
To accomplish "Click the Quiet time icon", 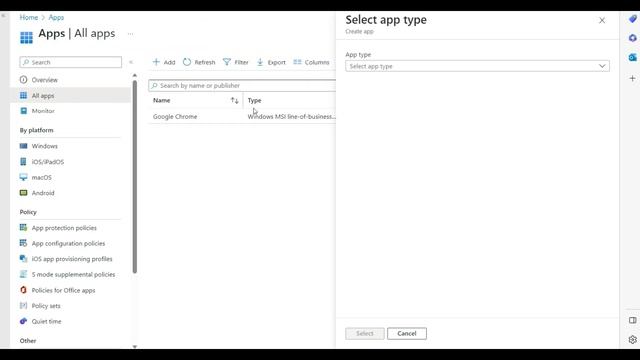I will click(23, 321).
